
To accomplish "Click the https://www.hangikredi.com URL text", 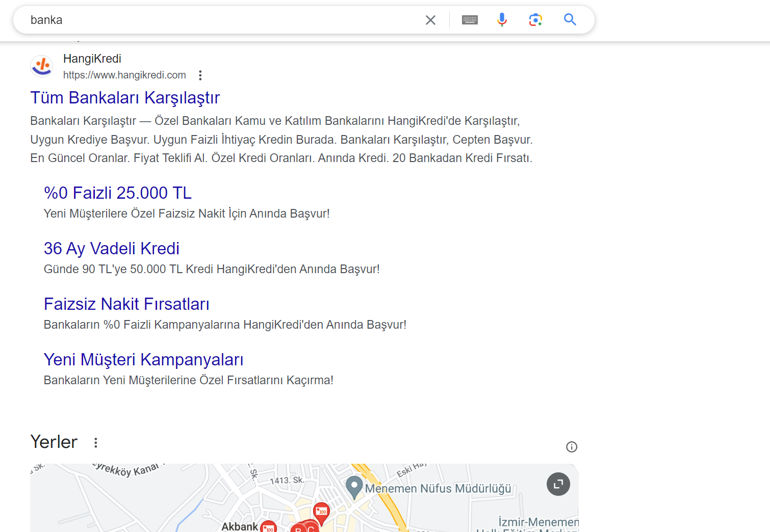I will [x=124, y=75].
